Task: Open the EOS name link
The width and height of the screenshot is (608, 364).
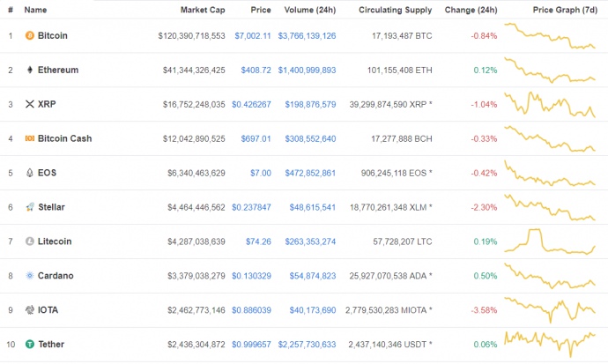Action: [x=47, y=173]
